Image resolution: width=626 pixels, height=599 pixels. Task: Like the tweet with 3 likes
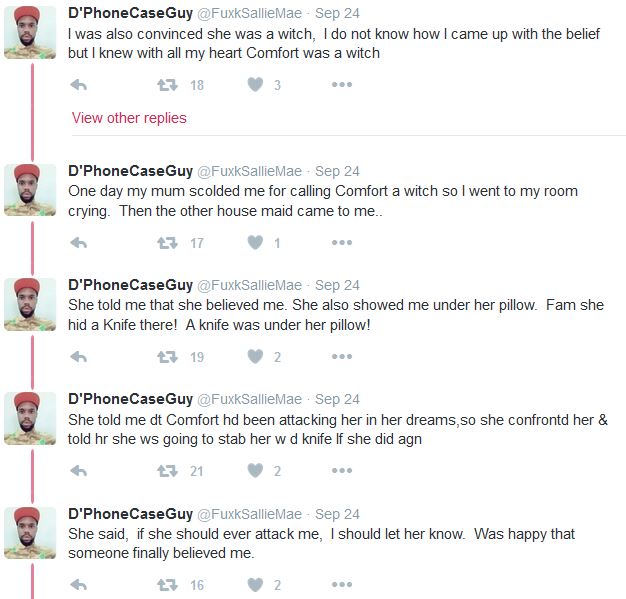[255, 85]
